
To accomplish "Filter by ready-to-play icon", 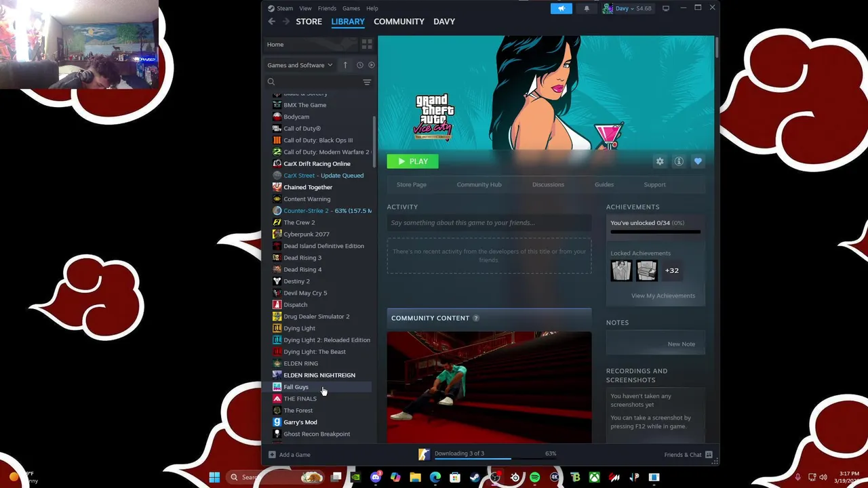I will click(x=371, y=65).
